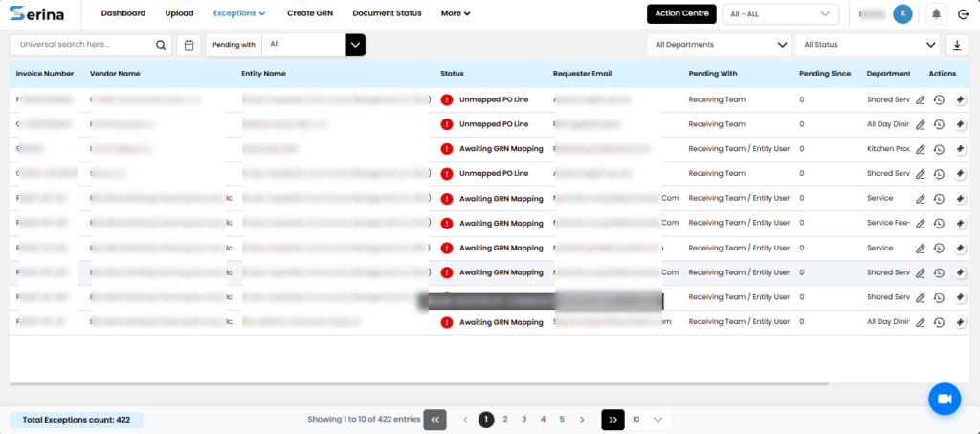Viewport: 980px width, 434px height.
Task: Edit the Kitchen Proc department row with pencil
Action: tap(920, 149)
